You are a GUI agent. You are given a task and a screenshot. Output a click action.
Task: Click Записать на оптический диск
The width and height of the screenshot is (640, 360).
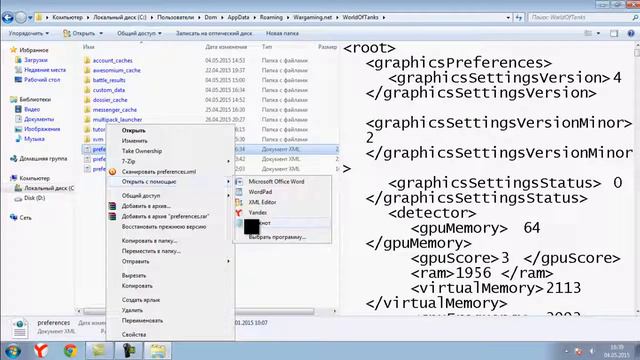coord(214,33)
